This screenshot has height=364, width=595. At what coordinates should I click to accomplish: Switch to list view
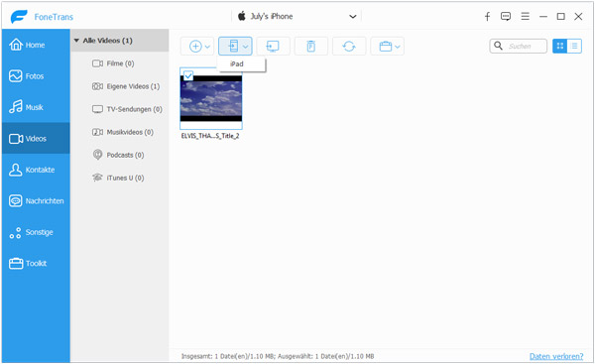[574, 46]
